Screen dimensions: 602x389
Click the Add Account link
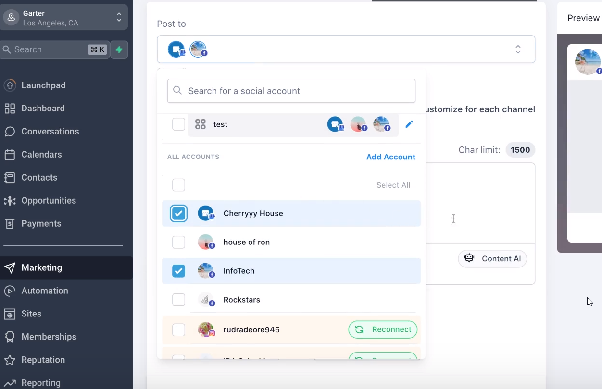pos(390,157)
